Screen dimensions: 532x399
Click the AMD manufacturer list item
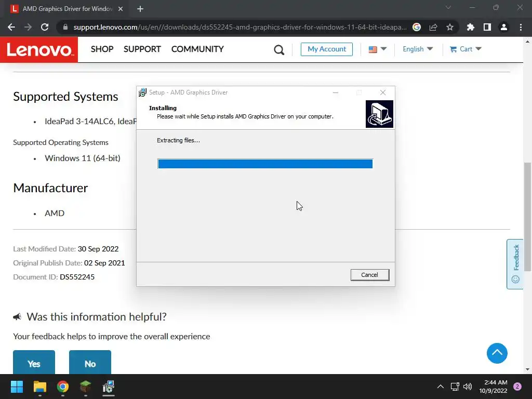[55, 213]
